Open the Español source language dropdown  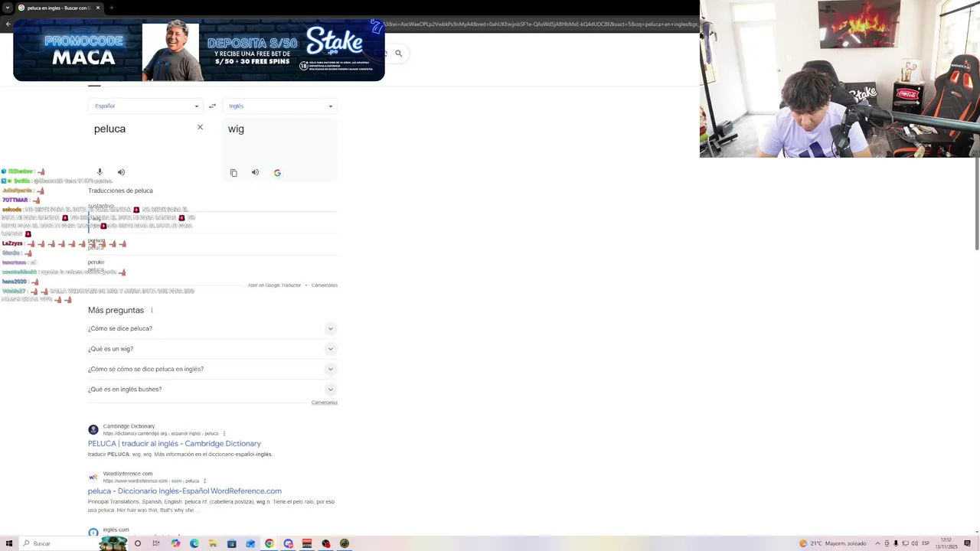coord(145,106)
